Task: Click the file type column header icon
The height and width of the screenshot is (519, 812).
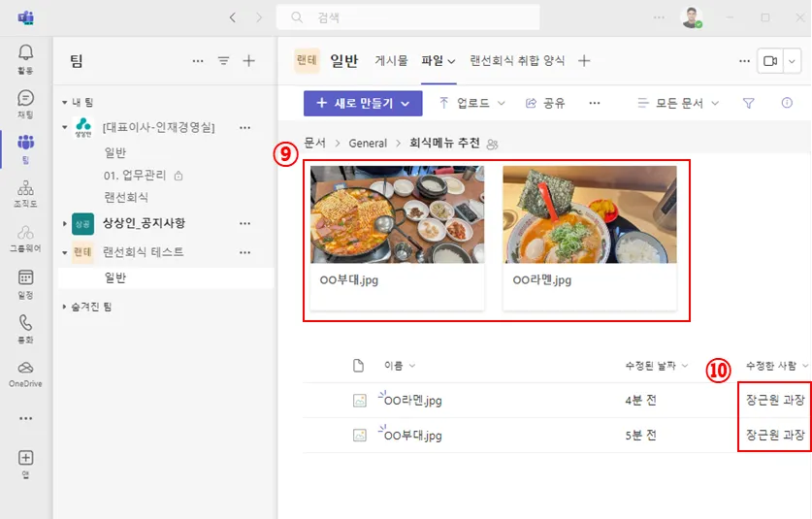Action: (x=358, y=366)
